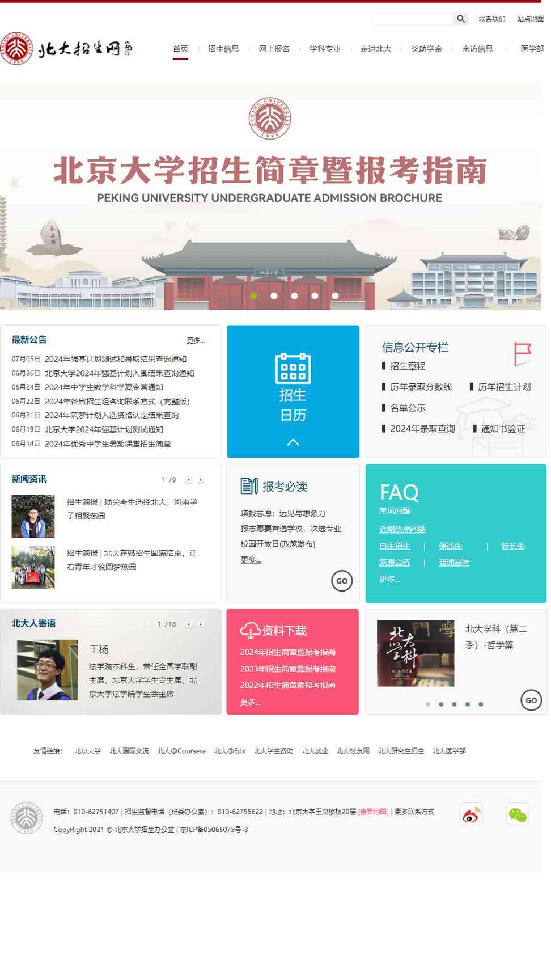
Task: Open the 网上报名 menu item
Action: [x=274, y=49]
